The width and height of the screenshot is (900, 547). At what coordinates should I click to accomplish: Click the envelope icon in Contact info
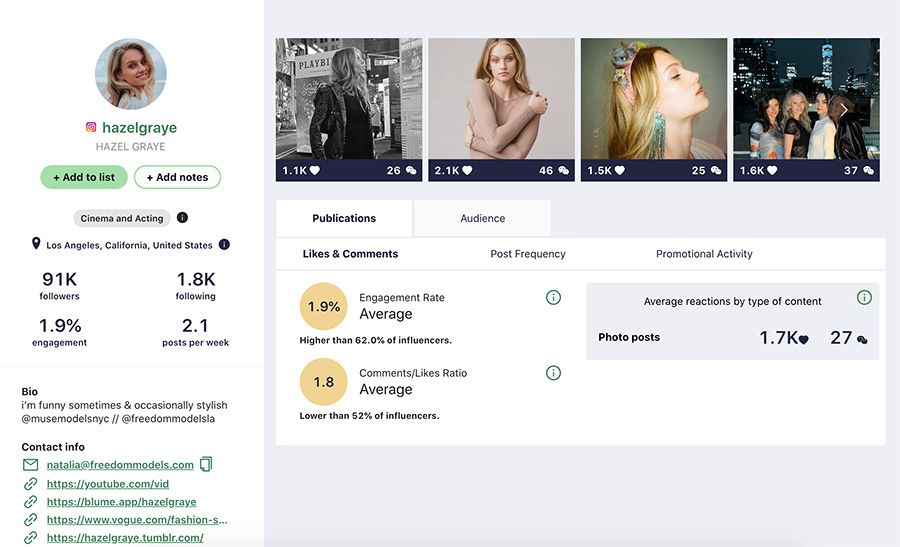(30, 465)
